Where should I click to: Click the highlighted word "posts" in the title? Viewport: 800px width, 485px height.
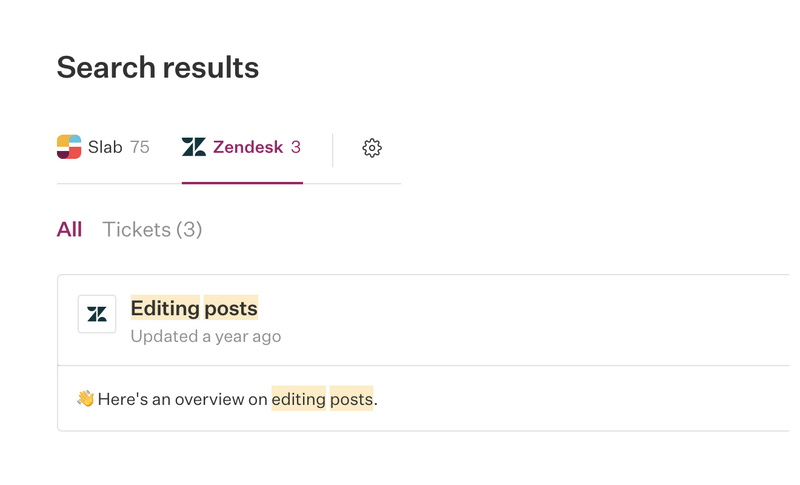point(231,308)
